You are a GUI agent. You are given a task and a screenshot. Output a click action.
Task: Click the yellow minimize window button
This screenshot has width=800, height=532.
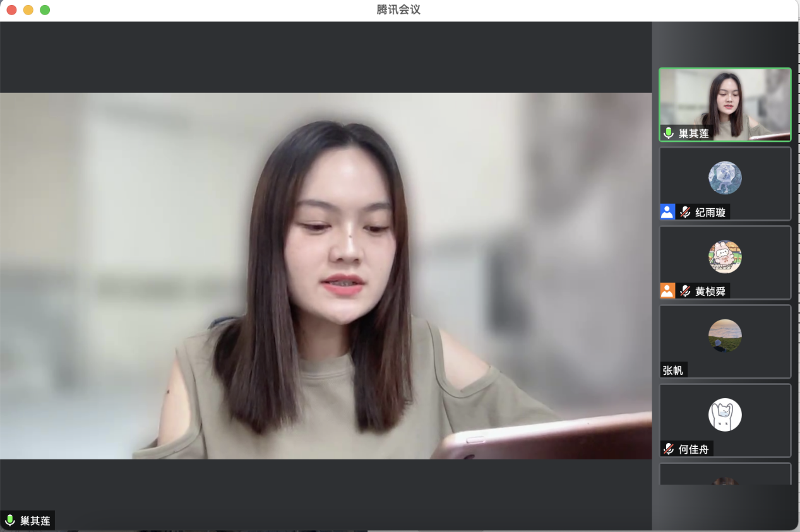coord(28,10)
